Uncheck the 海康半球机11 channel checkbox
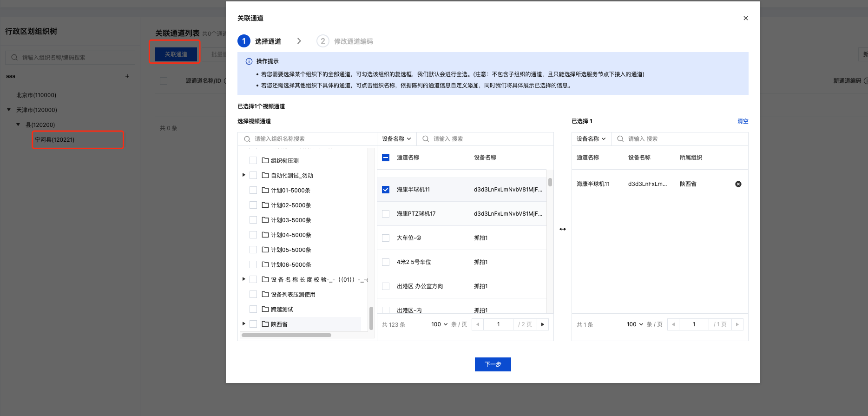The width and height of the screenshot is (868, 416). point(386,190)
